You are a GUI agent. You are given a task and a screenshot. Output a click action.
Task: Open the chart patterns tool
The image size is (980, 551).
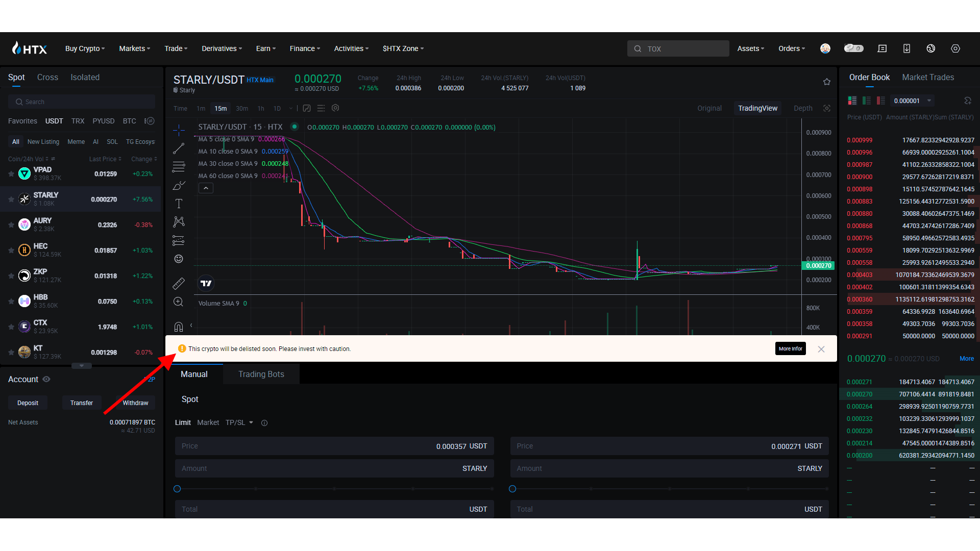pos(179,222)
